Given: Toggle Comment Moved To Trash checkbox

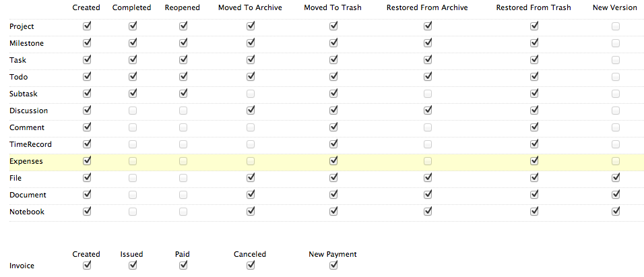Looking at the screenshot, I should point(333,127).
